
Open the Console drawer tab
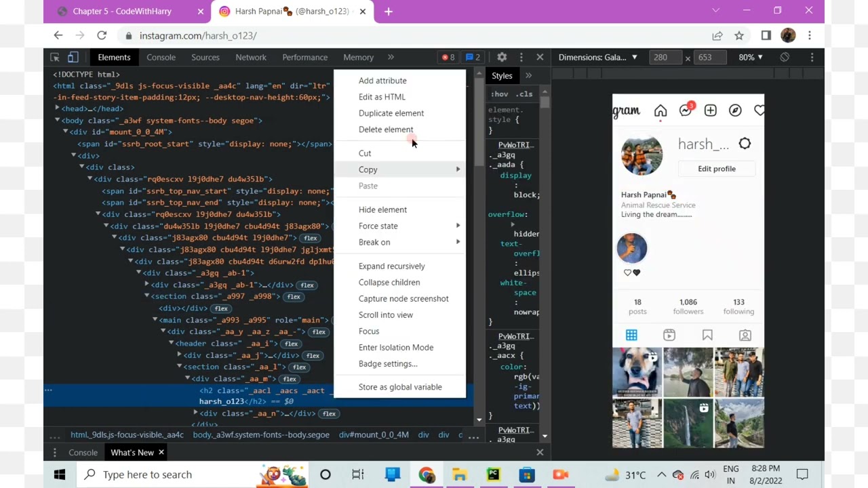coord(83,453)
